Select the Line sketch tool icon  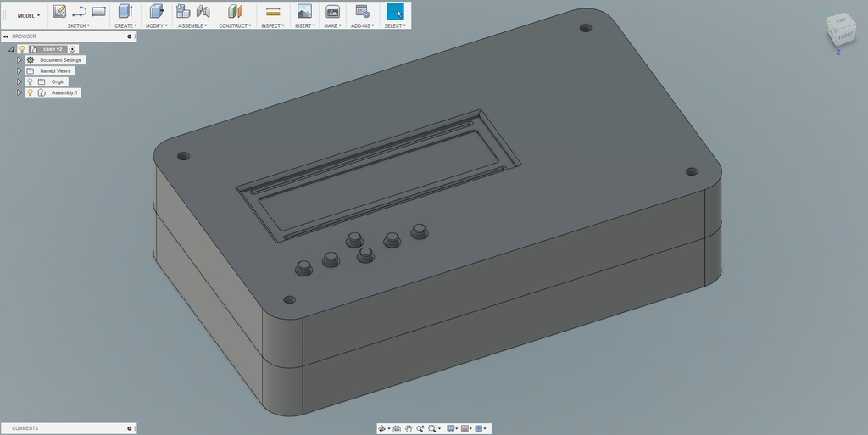(x=79, y=11)
